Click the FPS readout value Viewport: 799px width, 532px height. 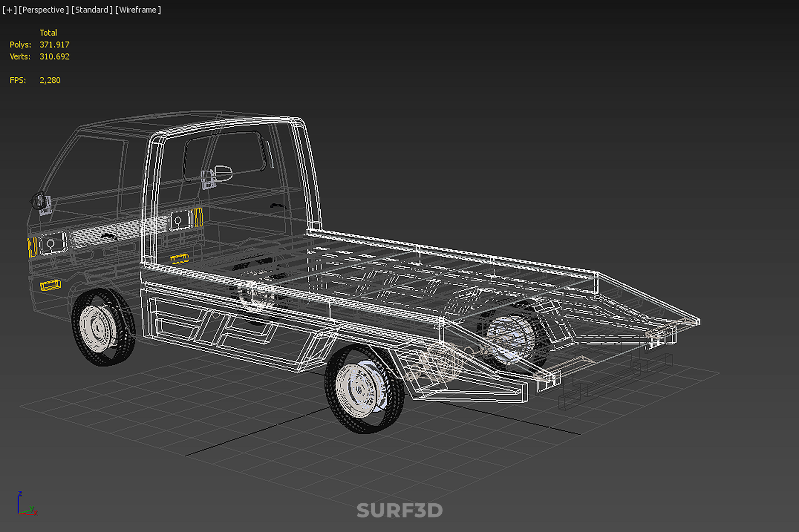click(x=50, y=80)
